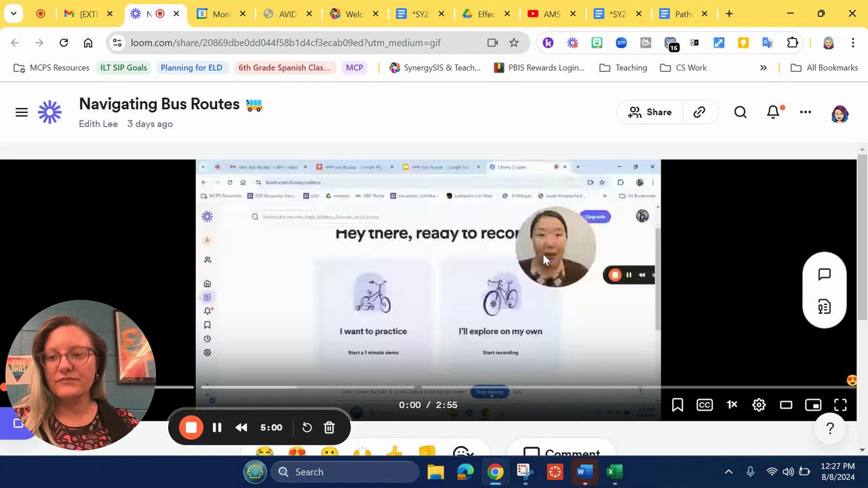Copy the video link with the chain icon
The height and width of the screenshot is (488, 868).
tap(699, 113)
